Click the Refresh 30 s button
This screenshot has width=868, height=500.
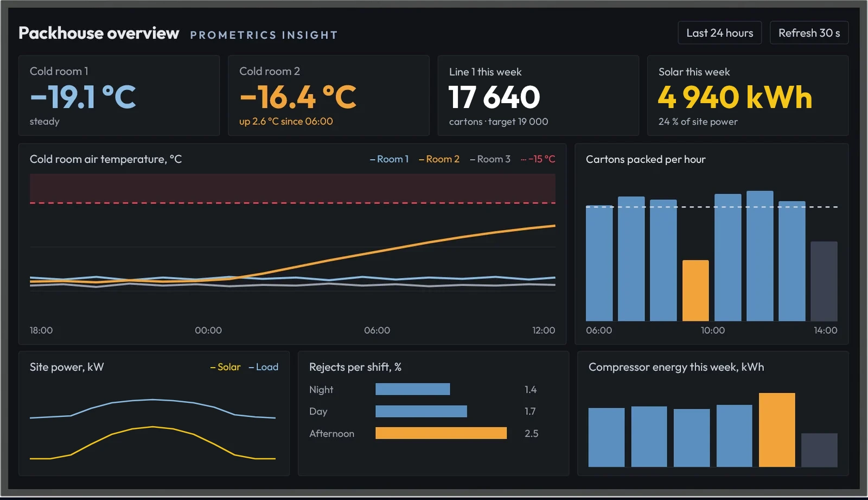809,33
